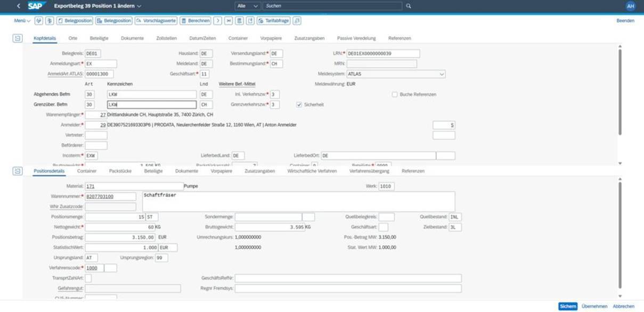Switch to header Orte tab
This screenshot has width=644, height=312.
coord(73,38)
